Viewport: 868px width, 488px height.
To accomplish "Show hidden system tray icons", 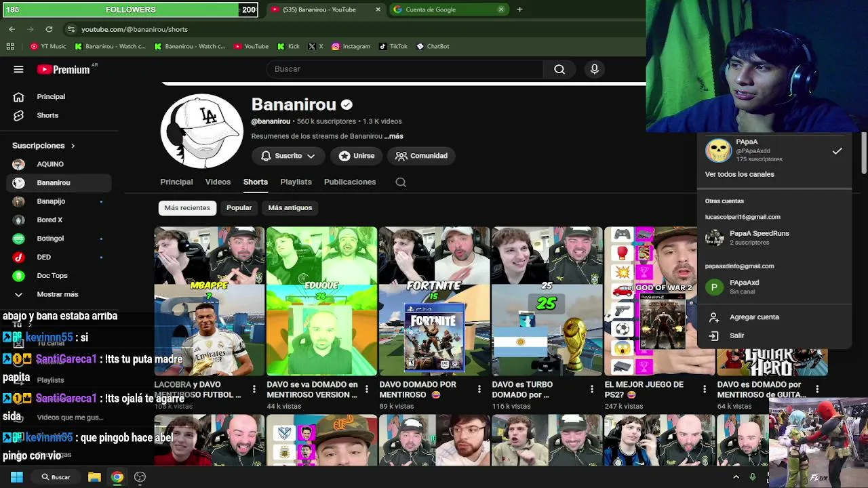I will click(736, 477).
